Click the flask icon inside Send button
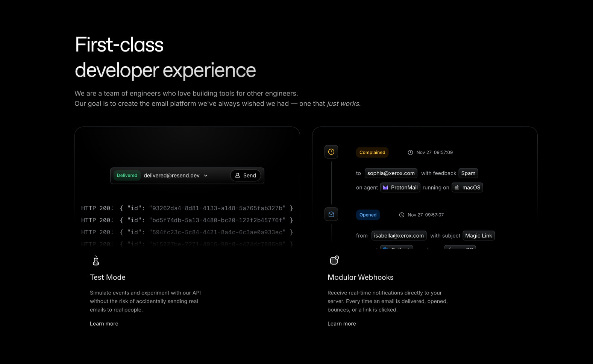 coord(238,176)
